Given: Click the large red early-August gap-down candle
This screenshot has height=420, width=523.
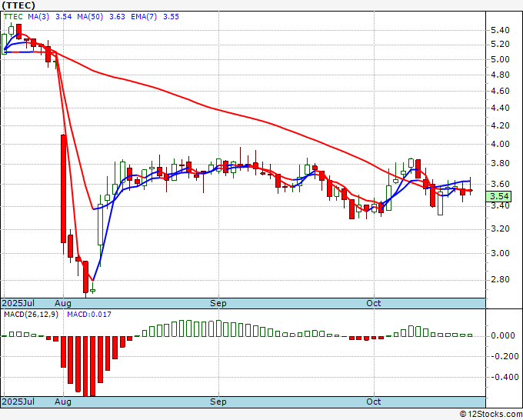Looking at the screenshot, I should click(x=63, y=188).
